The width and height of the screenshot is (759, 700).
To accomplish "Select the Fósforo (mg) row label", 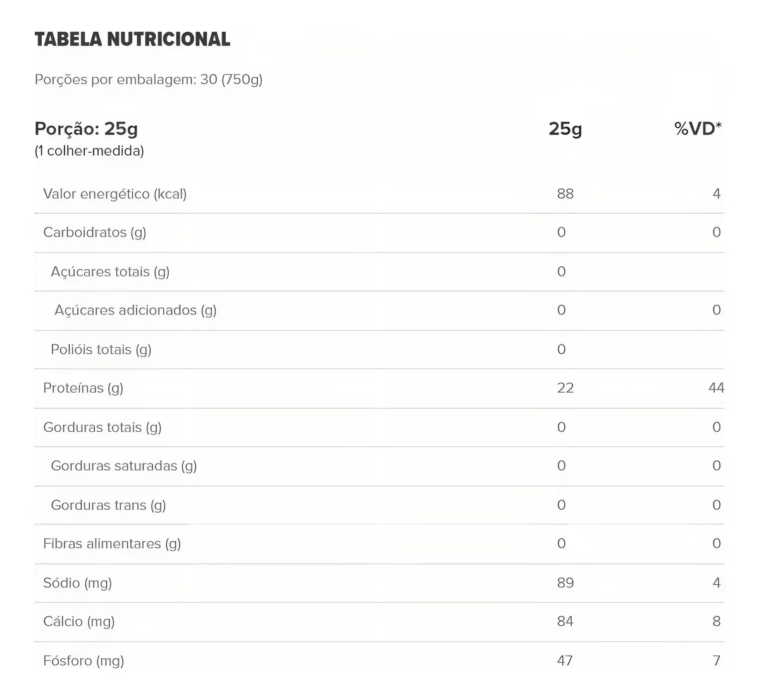I will [83, 661].
